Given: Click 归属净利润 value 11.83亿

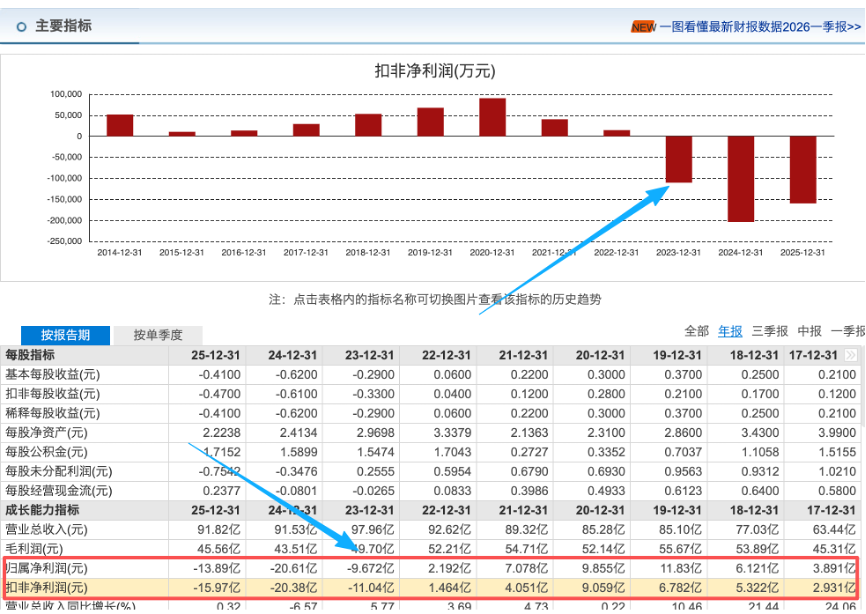Looking at the screenshot, I should click(680, 568).
